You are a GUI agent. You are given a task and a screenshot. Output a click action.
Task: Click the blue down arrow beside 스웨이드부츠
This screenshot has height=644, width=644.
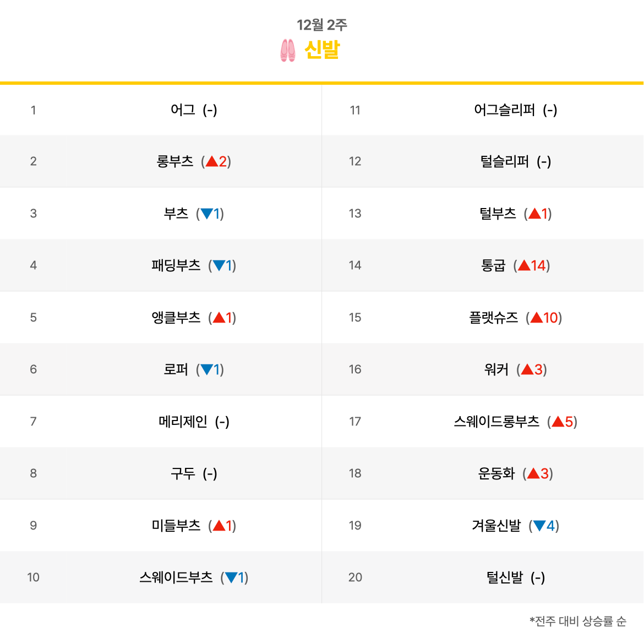tap(231, 577)
